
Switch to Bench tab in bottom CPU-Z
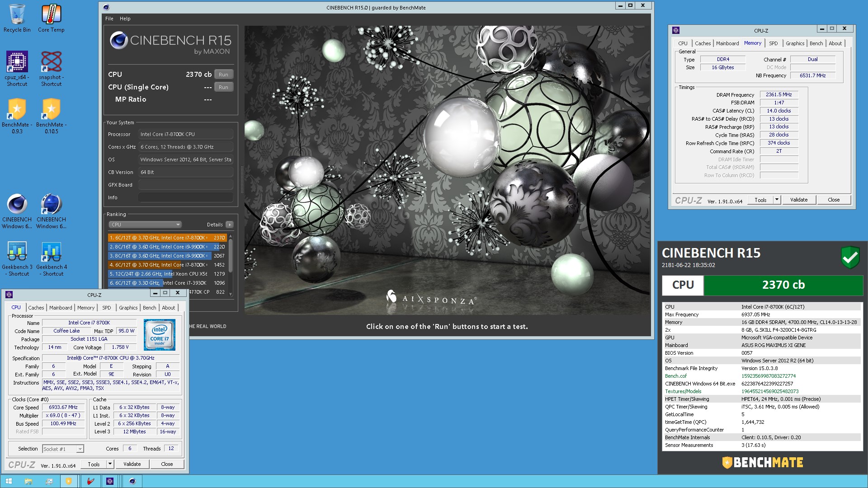(149, 308)
